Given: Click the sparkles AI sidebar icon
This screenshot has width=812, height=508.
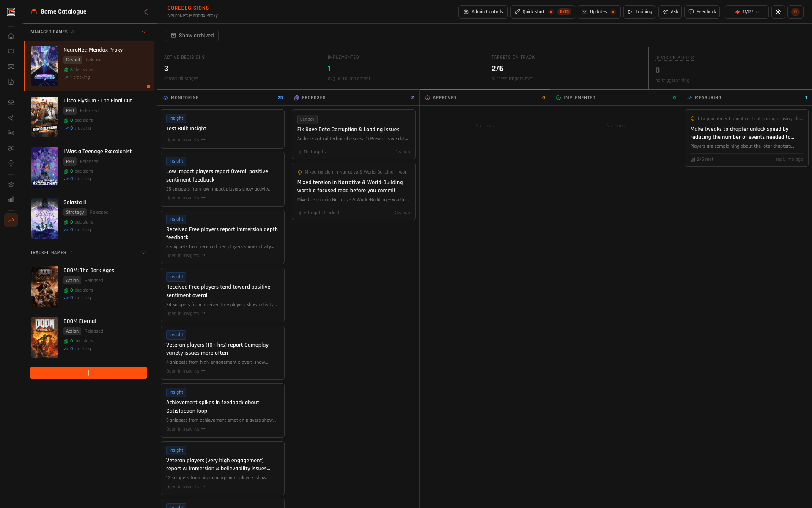Looking at the screenshot, I should pos(11,118).
